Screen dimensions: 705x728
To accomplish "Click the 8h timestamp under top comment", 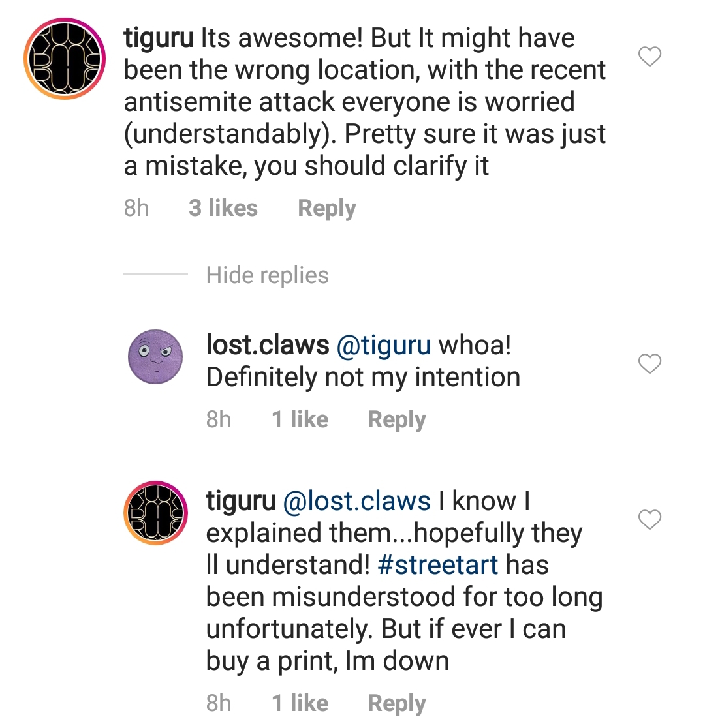I will click(x=136, y=209).
